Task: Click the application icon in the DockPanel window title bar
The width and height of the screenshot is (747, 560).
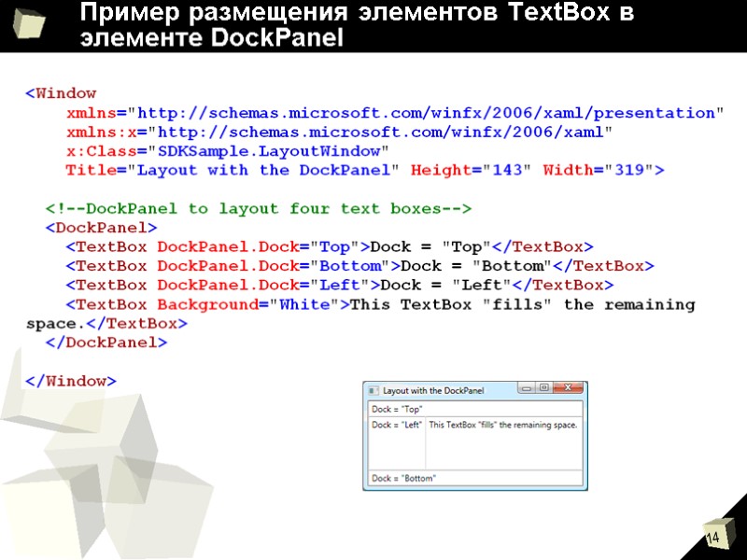Action: tap(374, 389)
